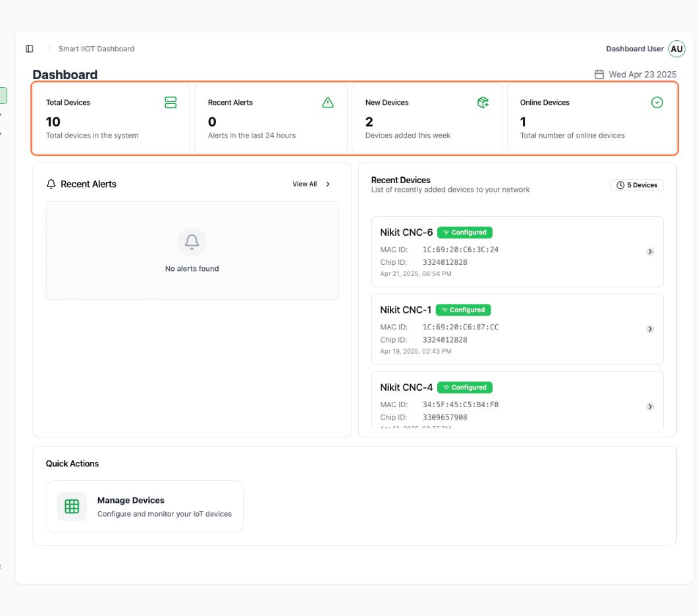Expand Nikit CNC-4 device details chevron
Image resolution: width=698 pixels, height=616 pixels.
coord(650,406)
